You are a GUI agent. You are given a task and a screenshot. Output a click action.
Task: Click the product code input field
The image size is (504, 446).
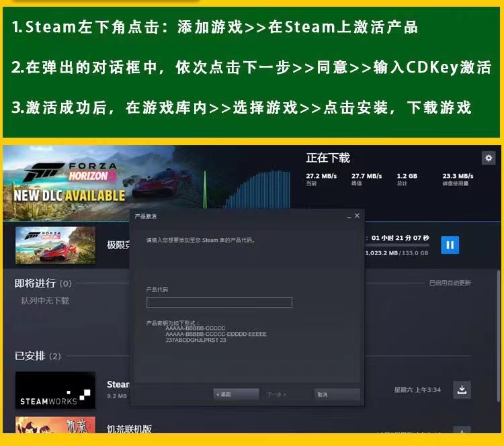point(219,302)
